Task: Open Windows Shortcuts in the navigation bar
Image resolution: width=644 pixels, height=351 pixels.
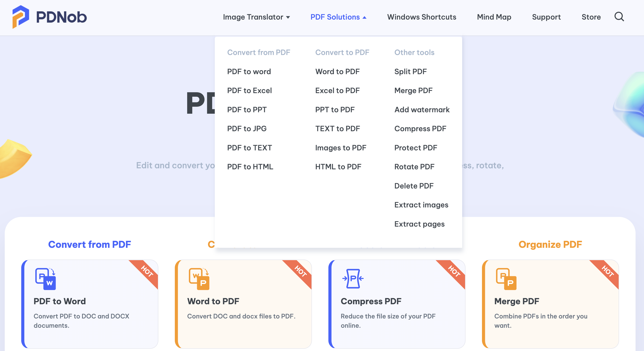Action: tap(422, 17)
